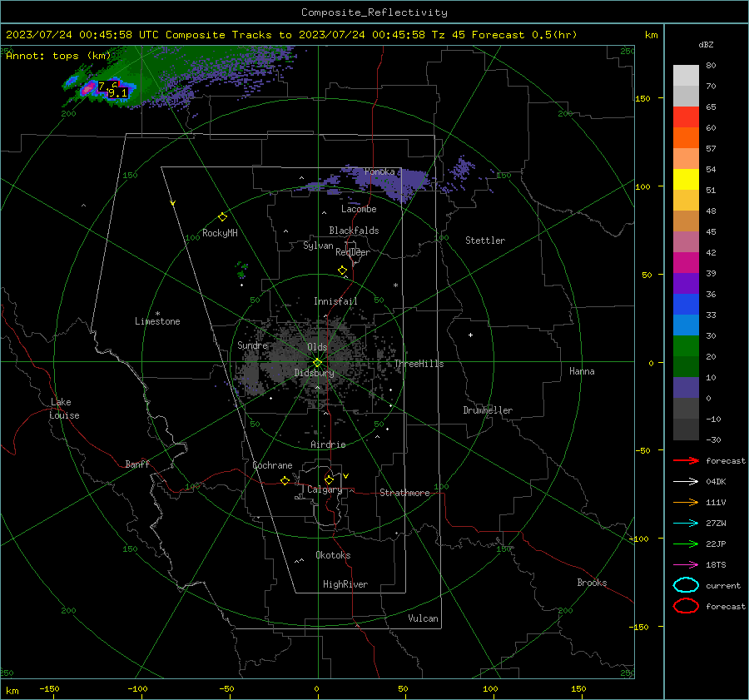Screen dimensions: 749x700
Task: Click the asterisk marker above Limestone
Action: click(157, 314)
